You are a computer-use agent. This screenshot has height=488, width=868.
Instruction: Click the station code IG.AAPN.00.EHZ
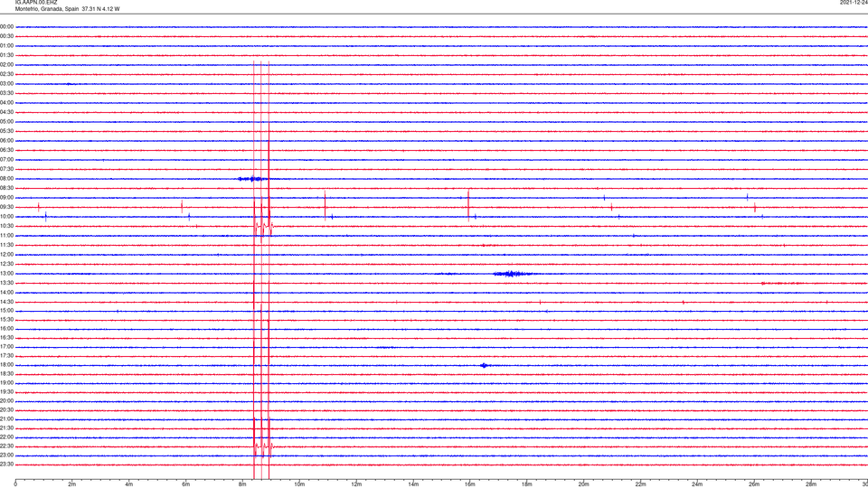[36, 3]
